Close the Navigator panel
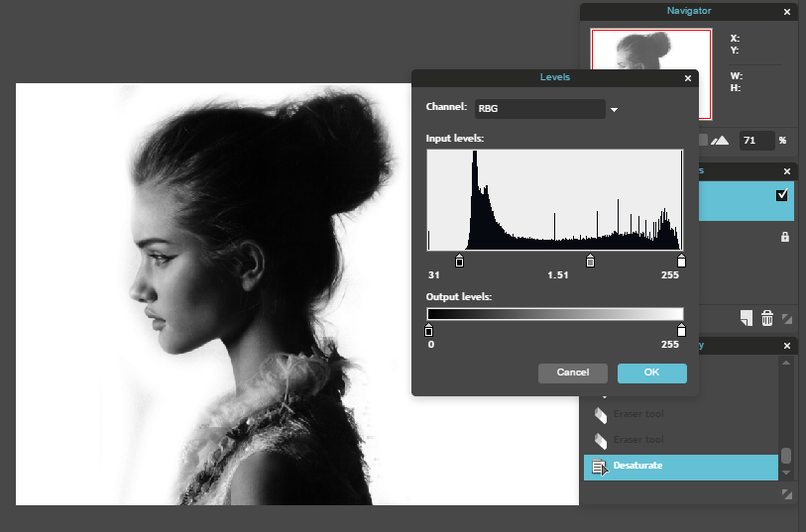Screen dimensions: 806x532 787,12
